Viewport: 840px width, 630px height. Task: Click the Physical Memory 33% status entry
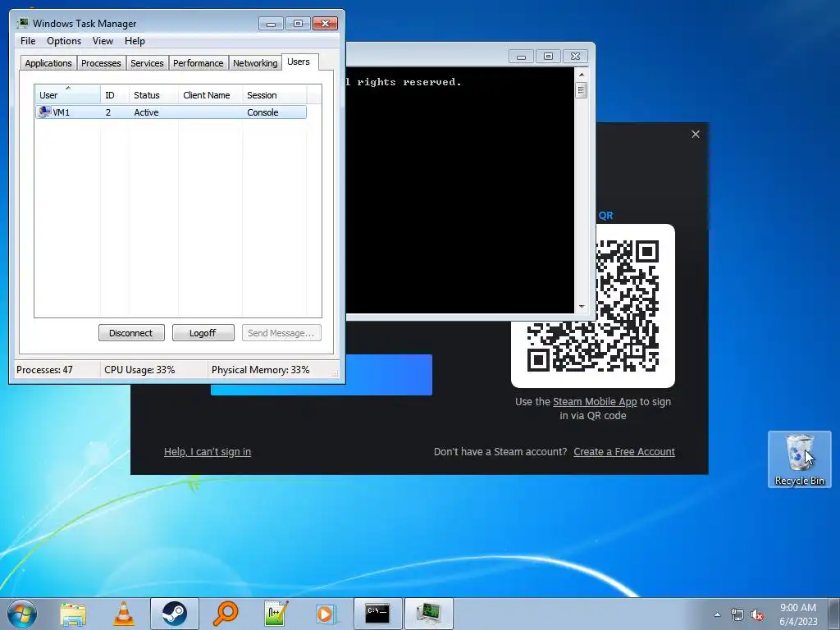[260, 370]
